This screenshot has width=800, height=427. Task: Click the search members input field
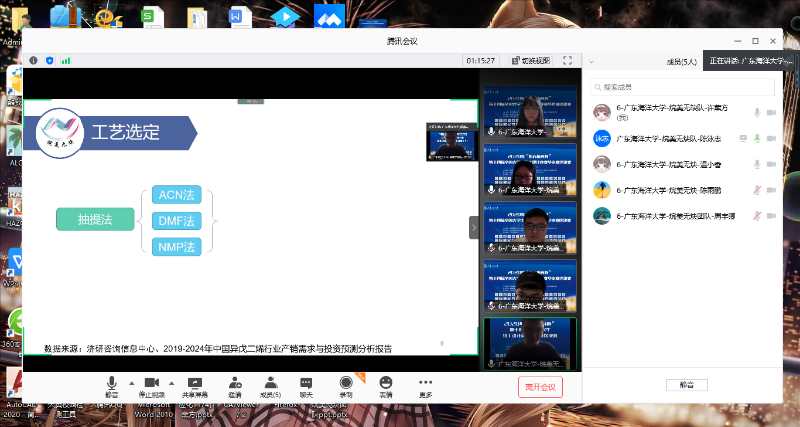pyautogui.click(x=682, y=87)
